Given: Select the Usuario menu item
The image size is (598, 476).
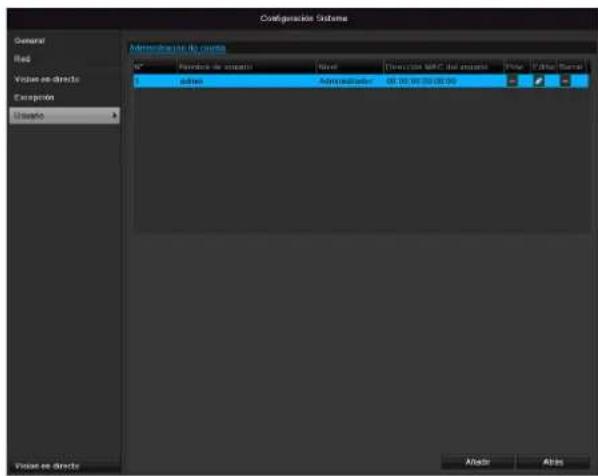Looking at the screenshot, I should click(64, 116).
